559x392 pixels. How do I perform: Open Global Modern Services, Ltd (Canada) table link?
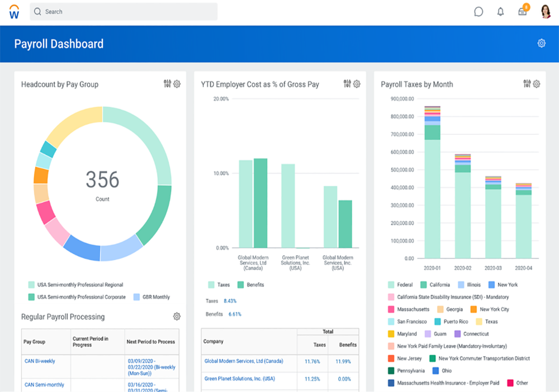pyautogui.click(x=244, y=361)
